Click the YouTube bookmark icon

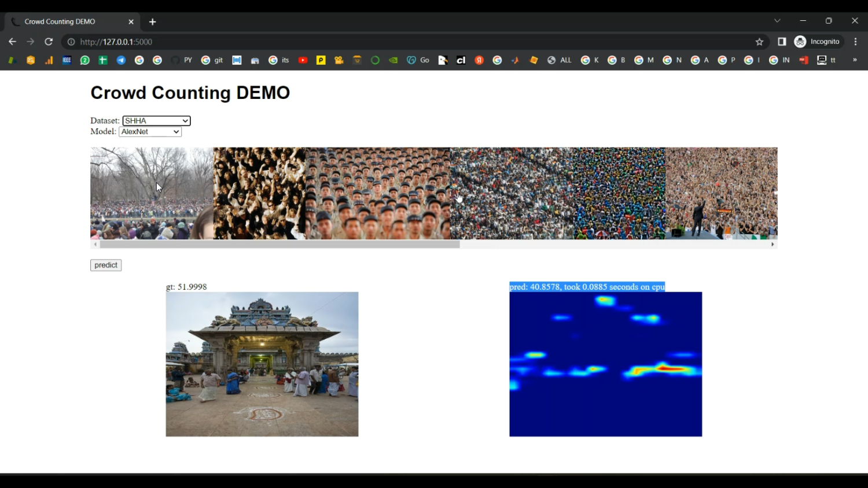(x=303, y=60)
